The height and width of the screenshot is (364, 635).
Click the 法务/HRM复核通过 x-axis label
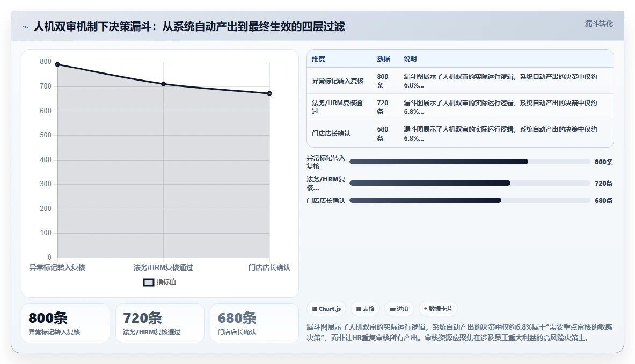click(x=164, y=268)
